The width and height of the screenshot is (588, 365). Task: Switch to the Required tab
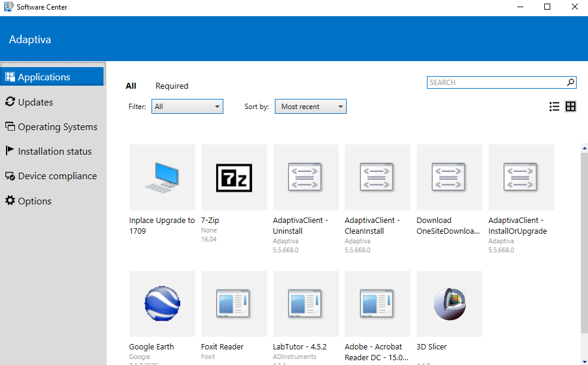tap(171, 86)
